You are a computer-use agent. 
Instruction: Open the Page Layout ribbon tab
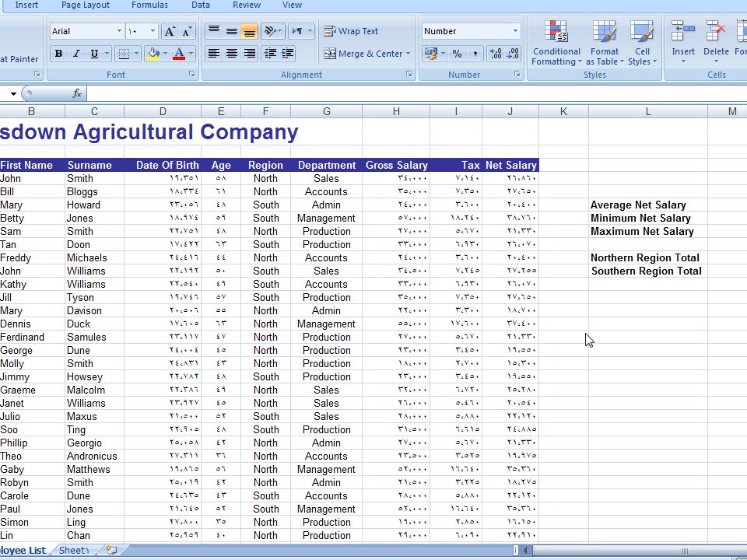click(x=86, y=5)
